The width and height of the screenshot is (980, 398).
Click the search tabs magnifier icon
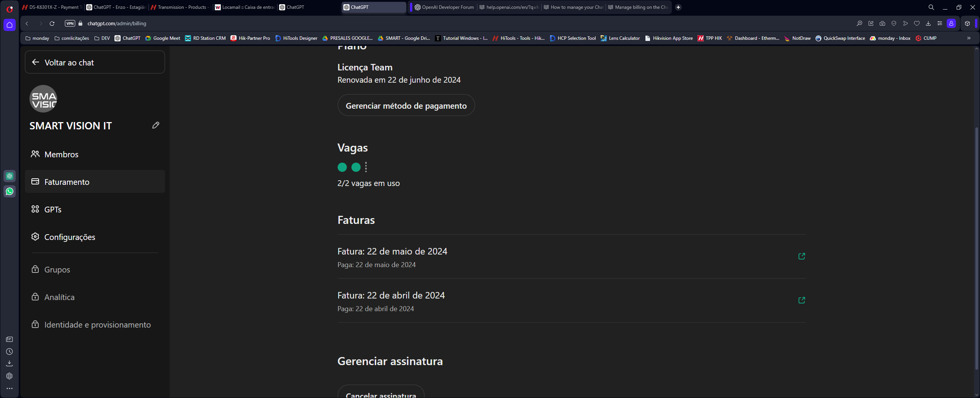[931, 7]
